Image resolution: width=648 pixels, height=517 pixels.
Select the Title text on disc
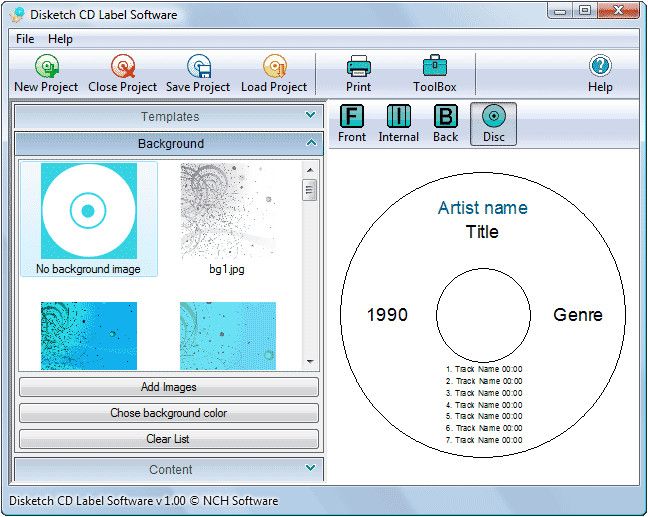[482, 231]
